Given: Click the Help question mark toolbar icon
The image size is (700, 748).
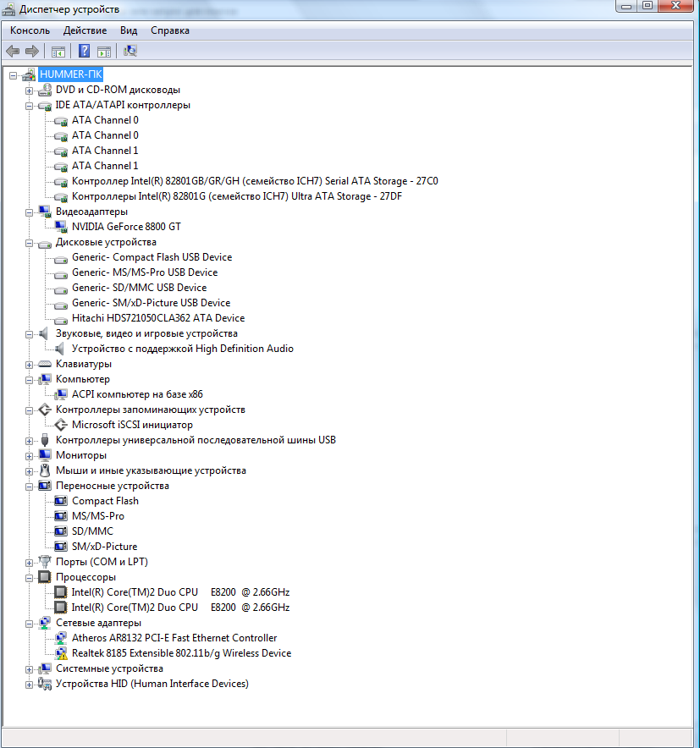Looking at the screenshot, I should pos(84,51).
